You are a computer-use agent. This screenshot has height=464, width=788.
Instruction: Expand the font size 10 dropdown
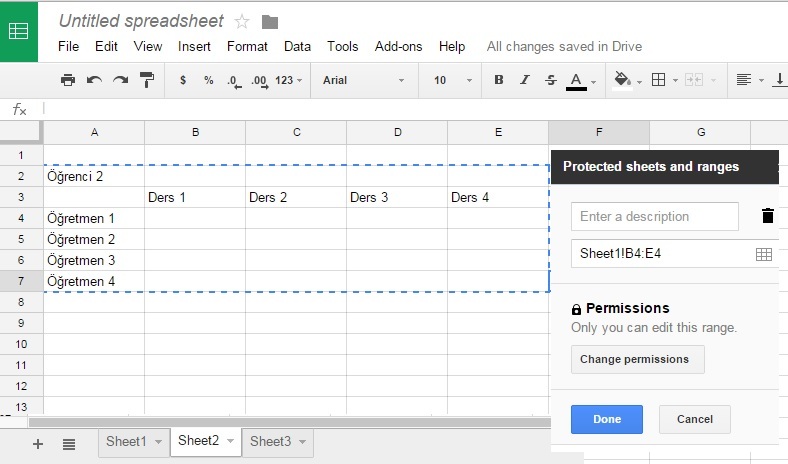coord(452,80)
